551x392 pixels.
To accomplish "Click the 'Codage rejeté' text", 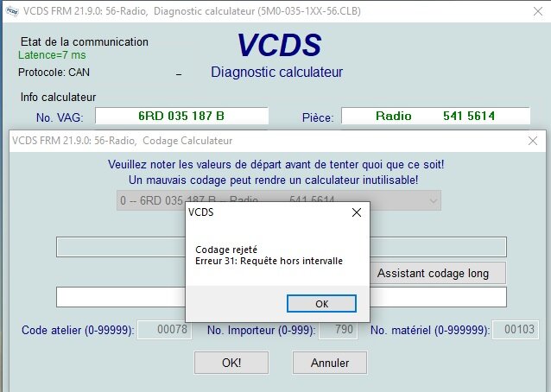I will (x=226, y=250).
